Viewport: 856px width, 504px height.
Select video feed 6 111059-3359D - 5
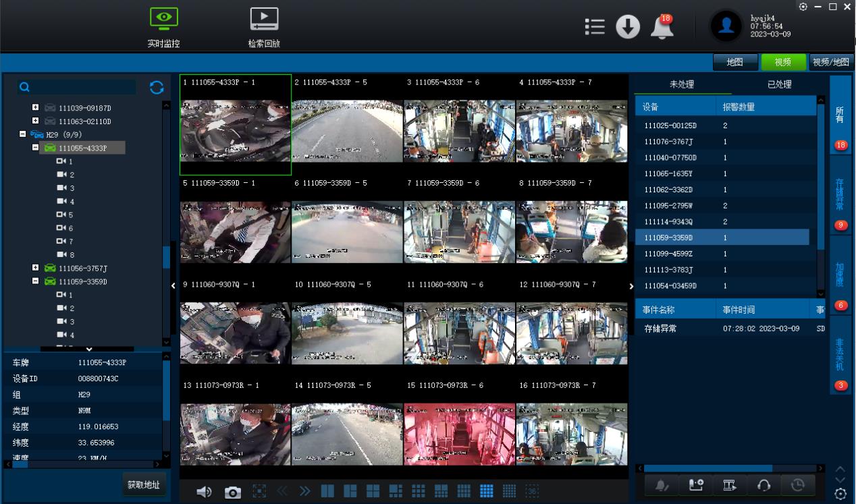[x=347, y=225]
